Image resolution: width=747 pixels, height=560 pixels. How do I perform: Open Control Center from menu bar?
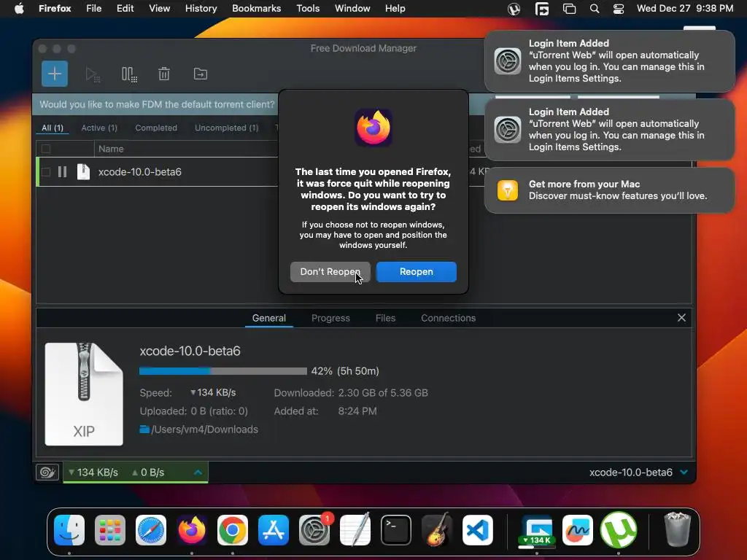[x=619, y=9]
